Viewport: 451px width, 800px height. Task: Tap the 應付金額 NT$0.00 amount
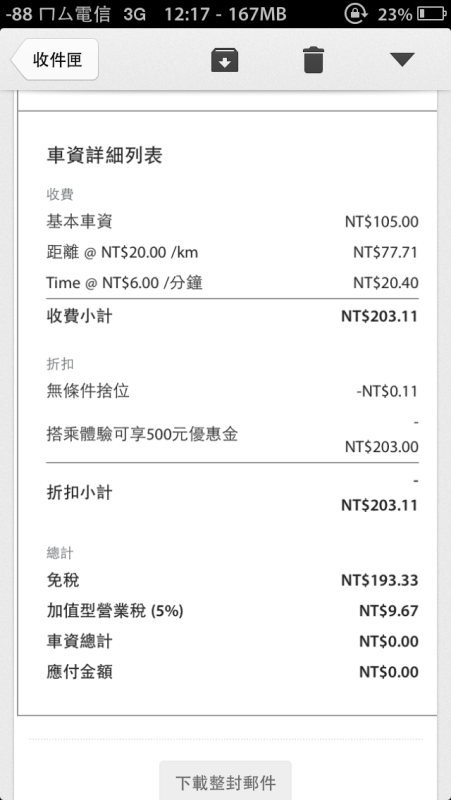click(389, 672)
